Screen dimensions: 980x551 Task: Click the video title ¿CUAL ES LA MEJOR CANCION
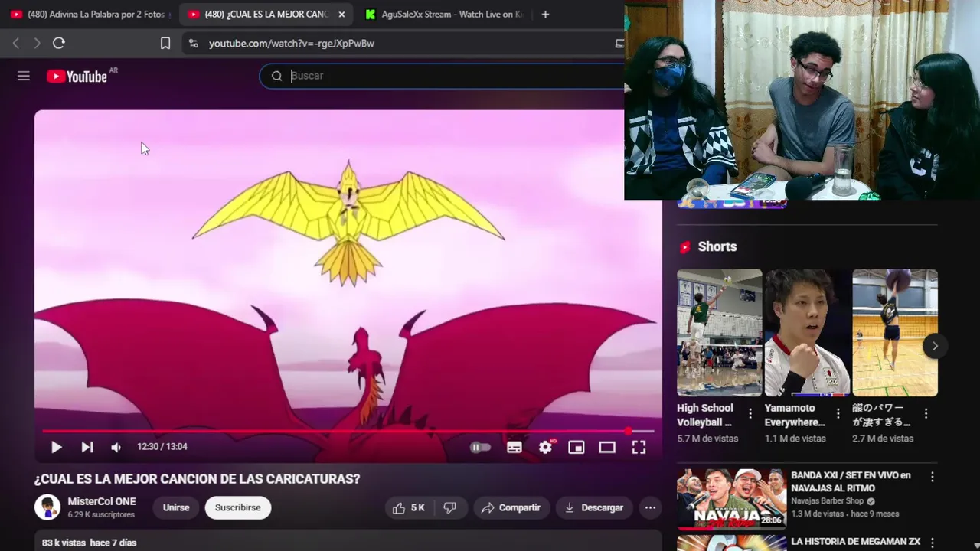pyautogui.click(x=197, y=479)
